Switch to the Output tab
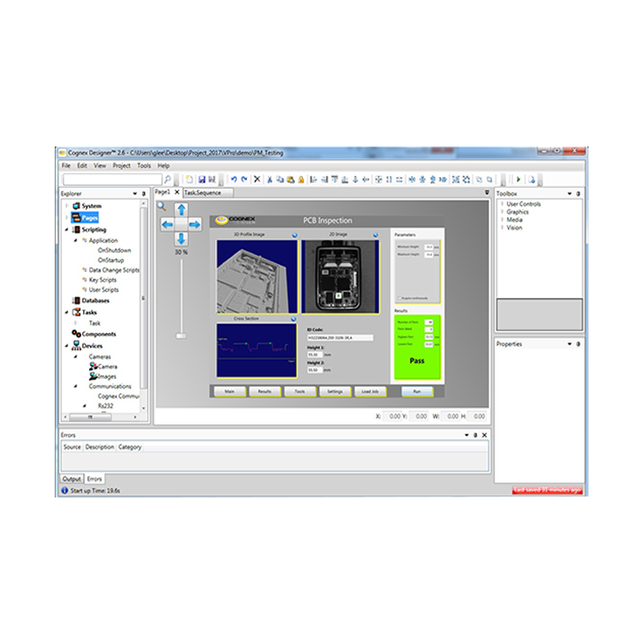 (72, 479)
